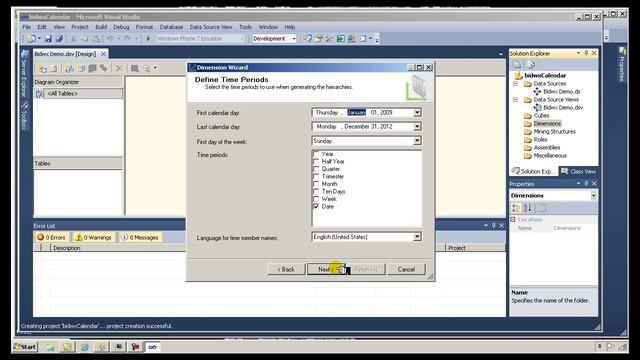Toggle the 0 Errors filter button
The image size is (640, 360).
click(51, 237)
